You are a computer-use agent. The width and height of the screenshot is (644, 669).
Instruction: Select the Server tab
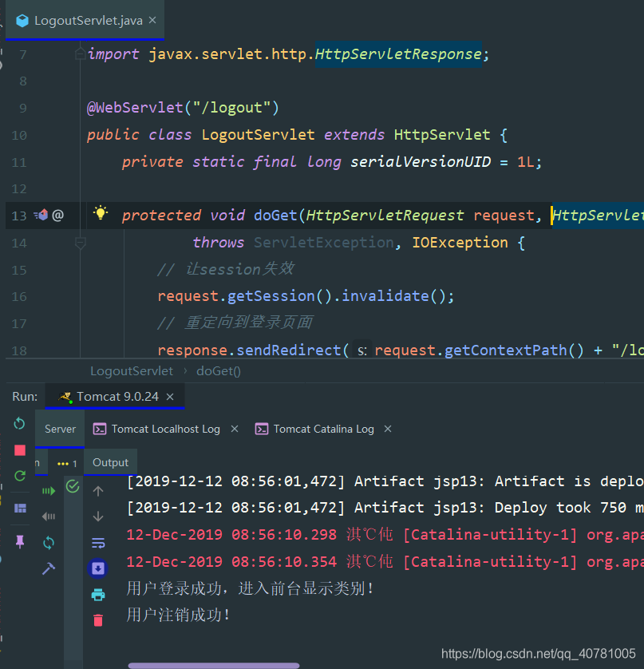(60, 428)
